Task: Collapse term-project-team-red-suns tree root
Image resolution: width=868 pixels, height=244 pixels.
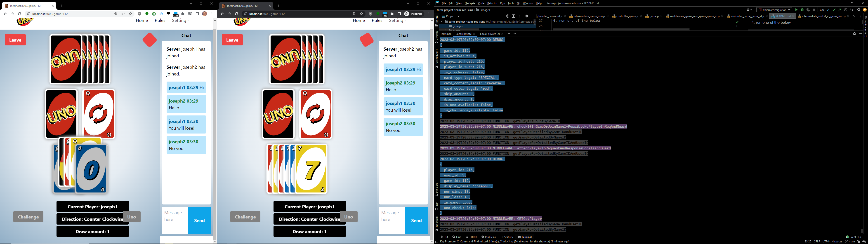Action: [x=441, y=21]
